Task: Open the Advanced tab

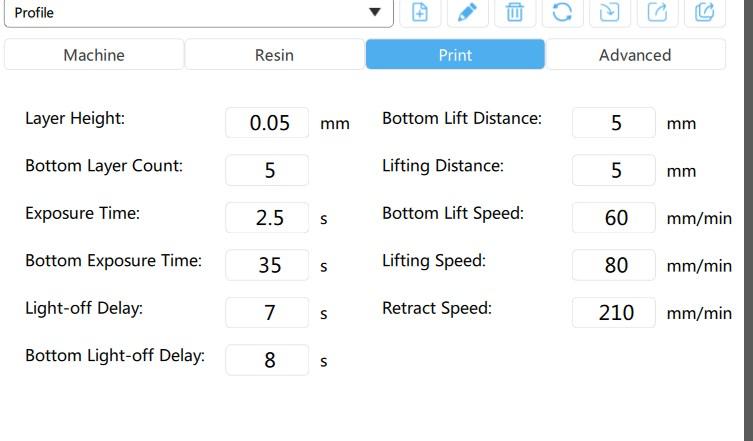Action: pos(635,55)
